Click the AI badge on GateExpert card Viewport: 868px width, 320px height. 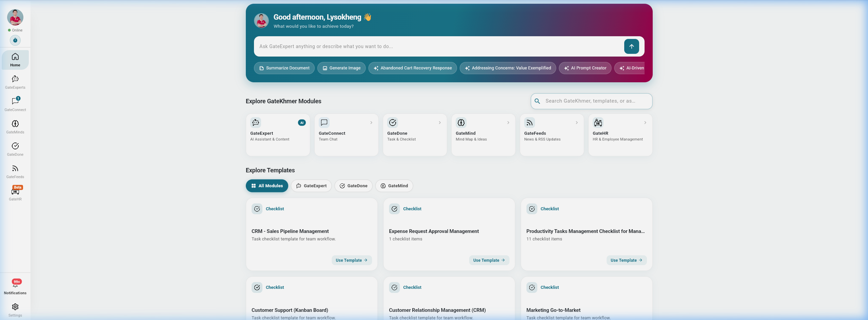[302, 123]
